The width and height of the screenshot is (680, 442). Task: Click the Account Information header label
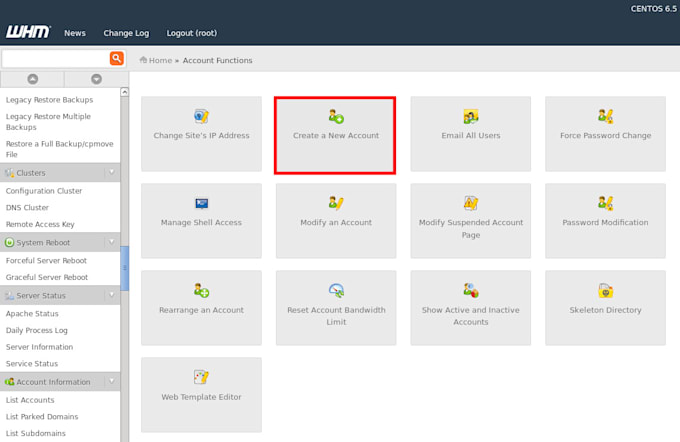click(x=53, y=382)
